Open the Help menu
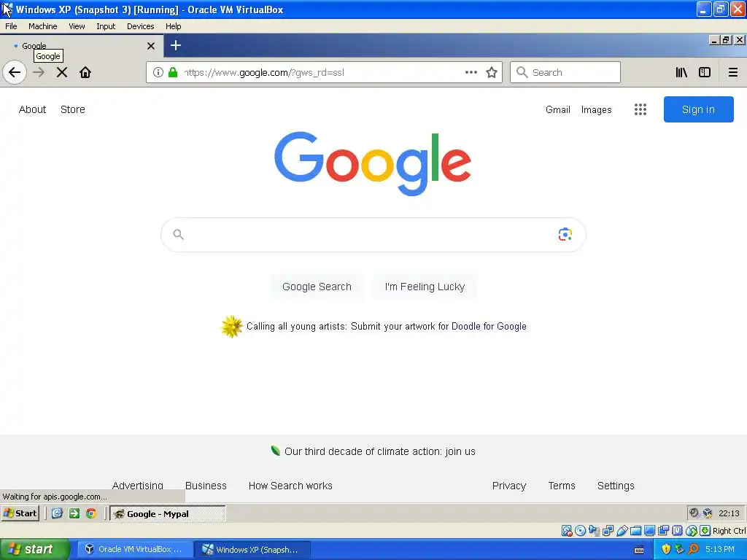 click(x=174, y=26)
